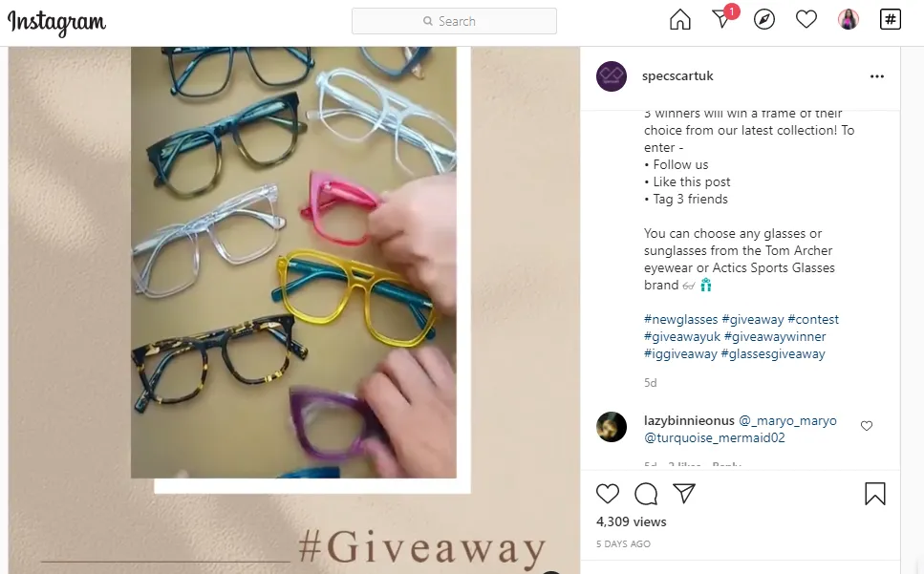
Task: Open the three-dot post options menu
Action: [877, 76]
